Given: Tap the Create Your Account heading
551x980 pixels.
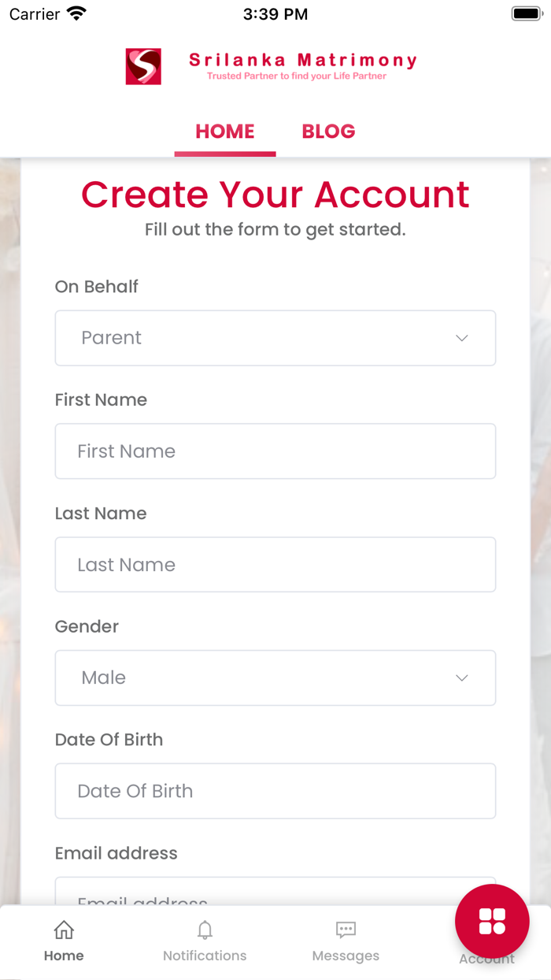Looking at the screenshot, I should [275, 195].
